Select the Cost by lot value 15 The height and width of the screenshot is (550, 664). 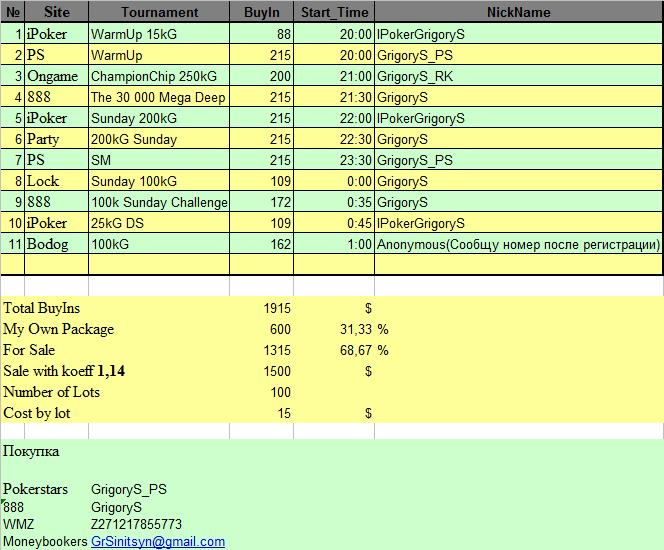[284, 413]
